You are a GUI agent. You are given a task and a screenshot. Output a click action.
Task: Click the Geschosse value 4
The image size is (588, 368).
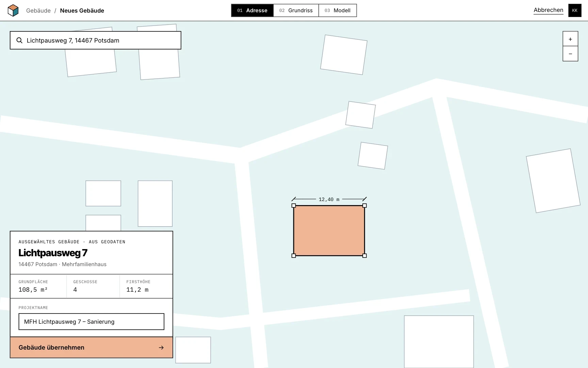pyautogui.click(x=75, y=290)
